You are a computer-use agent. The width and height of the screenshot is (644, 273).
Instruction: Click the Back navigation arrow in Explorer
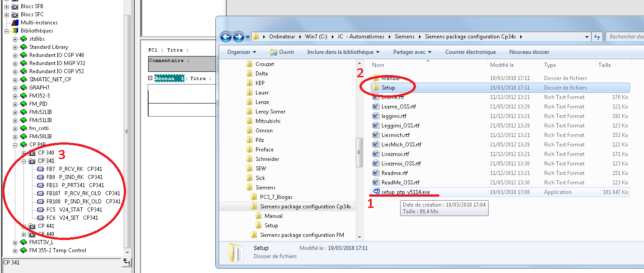click(226, 37)
